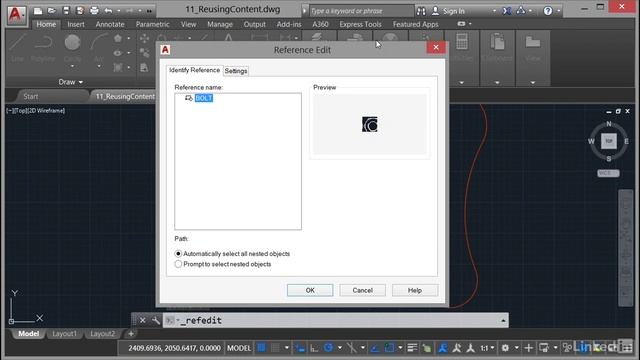
Task: Click the keyword search input field
Action: (x=361, y=11)
